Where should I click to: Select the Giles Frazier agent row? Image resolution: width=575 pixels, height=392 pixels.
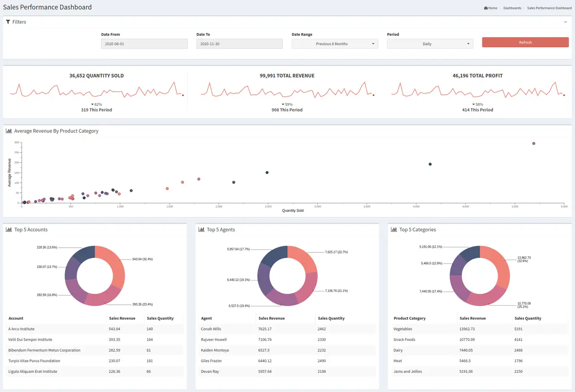click(x=287, y=361)
